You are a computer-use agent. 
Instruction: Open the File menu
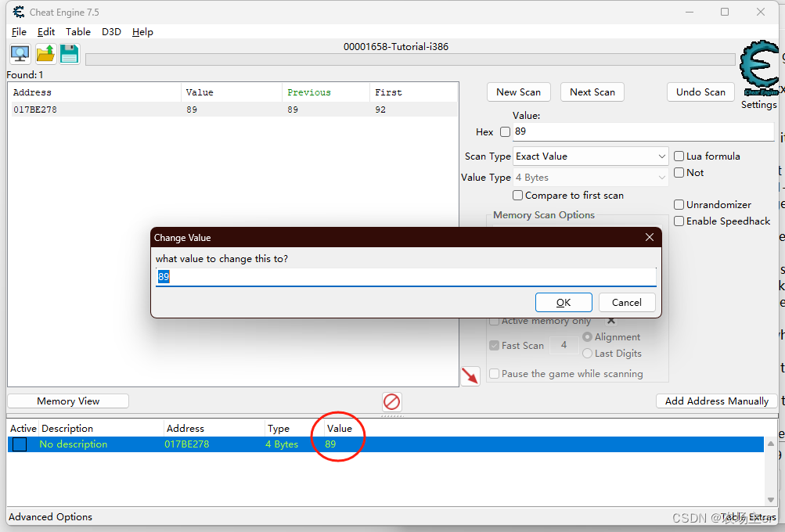pyautogui.click(x=19, y=31)
